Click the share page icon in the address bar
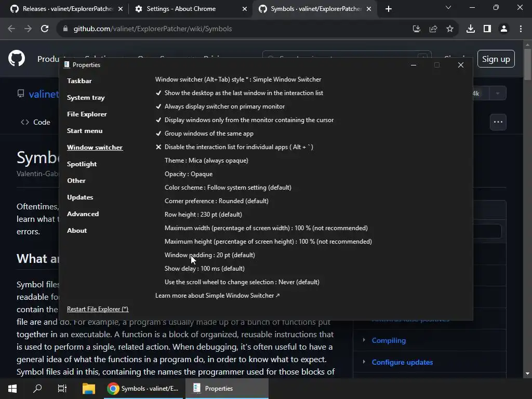This screenshot has width=532, height=399. (x=433, y=29)
